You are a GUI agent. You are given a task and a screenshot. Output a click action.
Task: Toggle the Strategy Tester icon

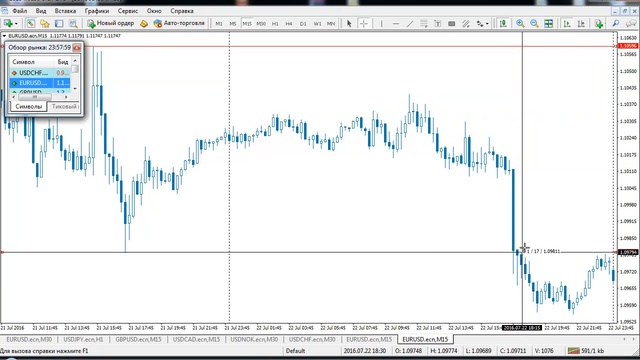73,24
